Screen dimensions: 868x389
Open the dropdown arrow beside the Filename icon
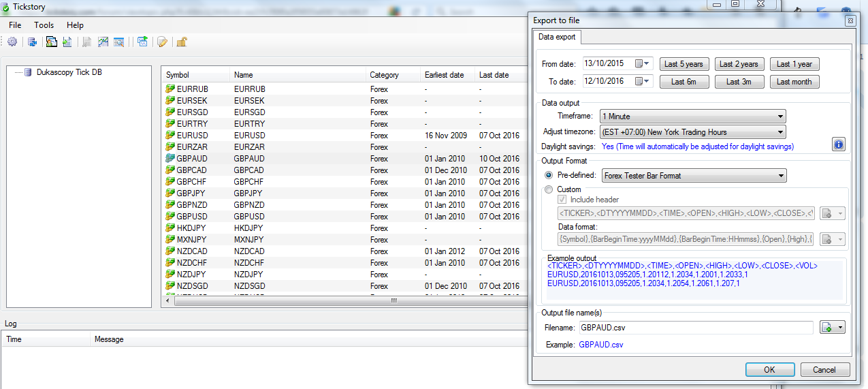840,328
